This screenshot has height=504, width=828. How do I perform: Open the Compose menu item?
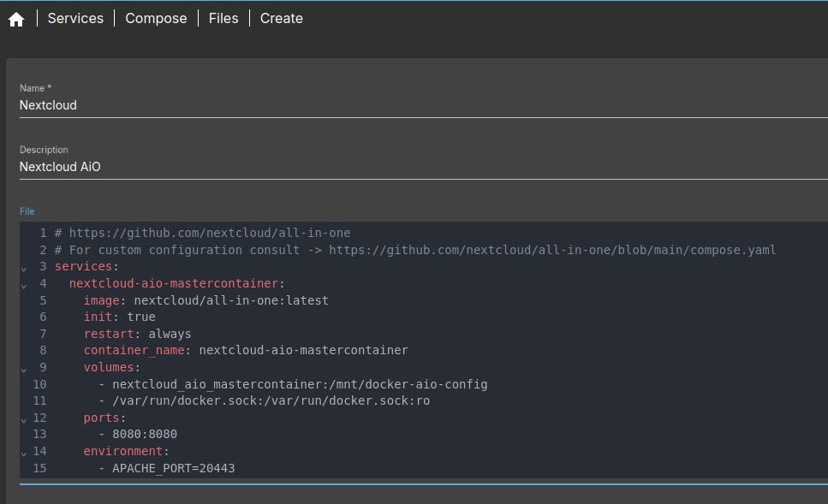(x=156, y=18)
